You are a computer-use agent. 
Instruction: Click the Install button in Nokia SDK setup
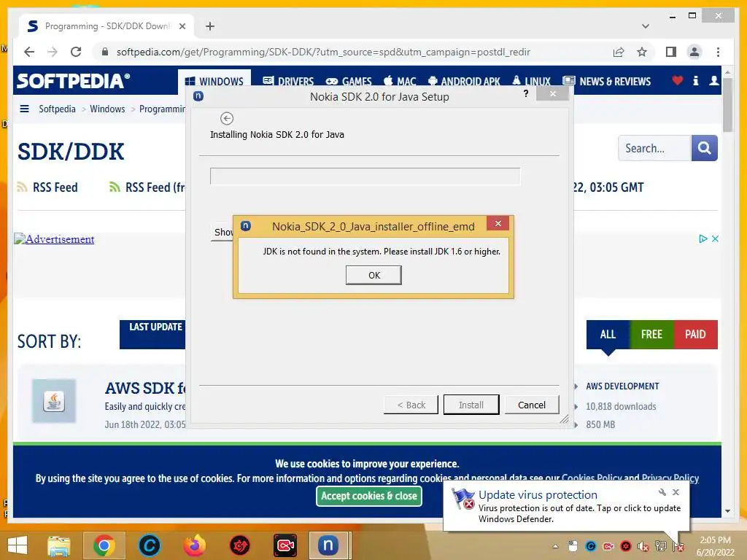coord(471,405)
